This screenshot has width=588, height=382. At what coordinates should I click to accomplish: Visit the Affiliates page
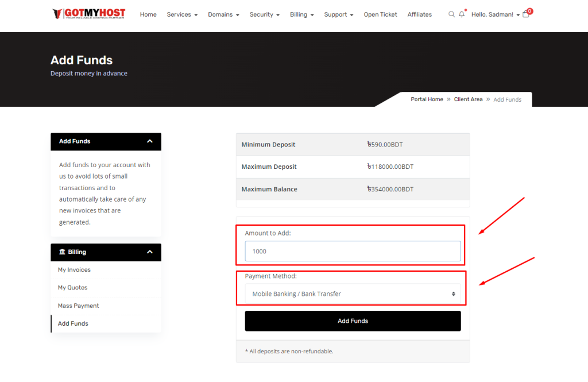(419, 14)
